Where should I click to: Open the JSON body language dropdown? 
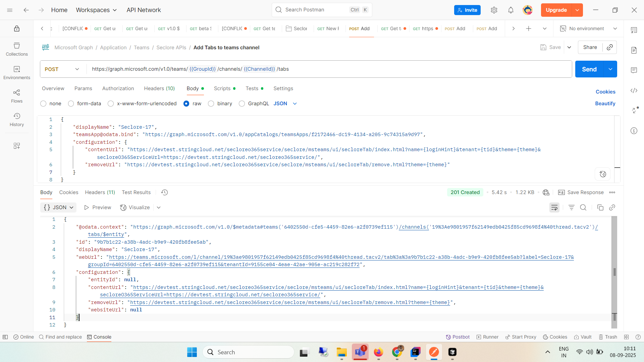tap(285, 104)
